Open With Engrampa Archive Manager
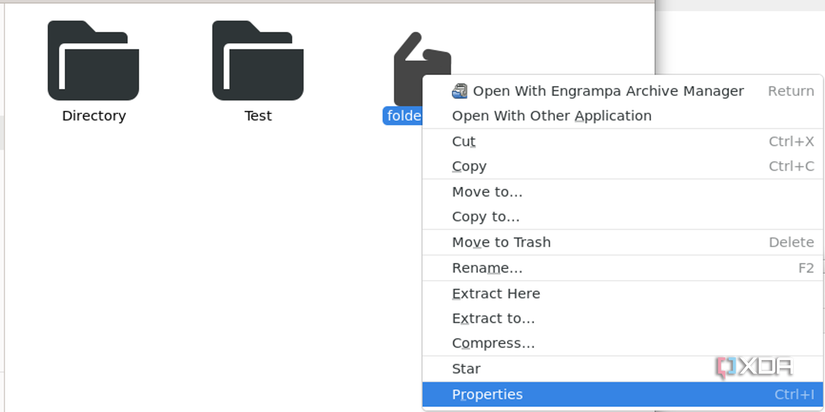This screenshot has width=825, height=412. (x=607, y=91)
